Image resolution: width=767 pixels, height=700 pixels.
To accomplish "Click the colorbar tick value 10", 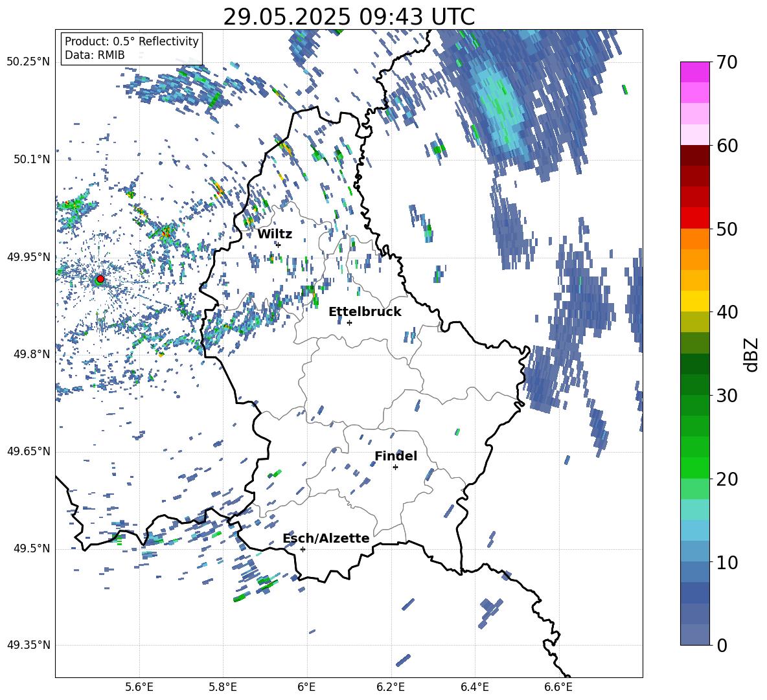I will click(x=727, y=562).
